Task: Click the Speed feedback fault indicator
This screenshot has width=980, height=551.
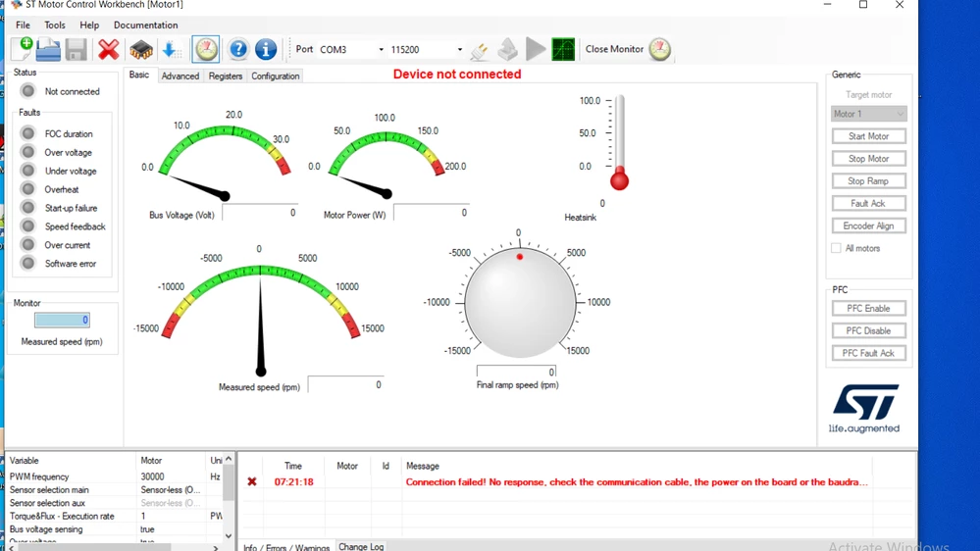Action: tap(28, 226)
